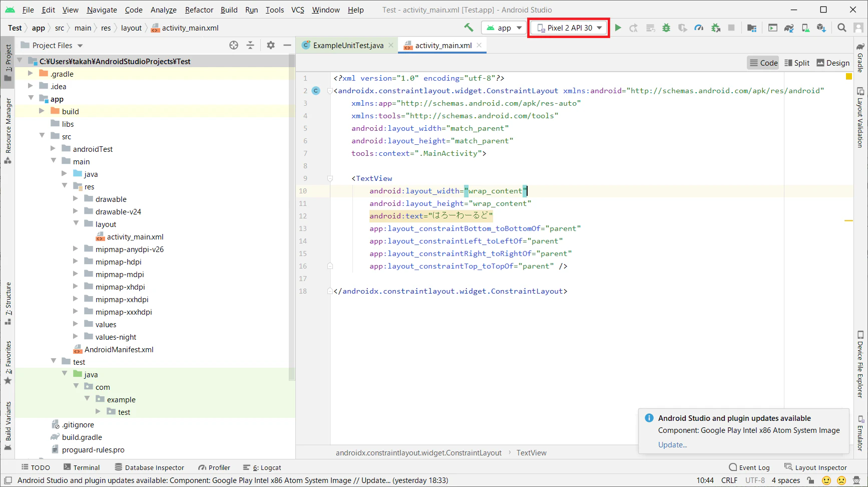Click the Search Everywhere magnifier icon
This screenshot has height=487, width=868.
(842, 28)
